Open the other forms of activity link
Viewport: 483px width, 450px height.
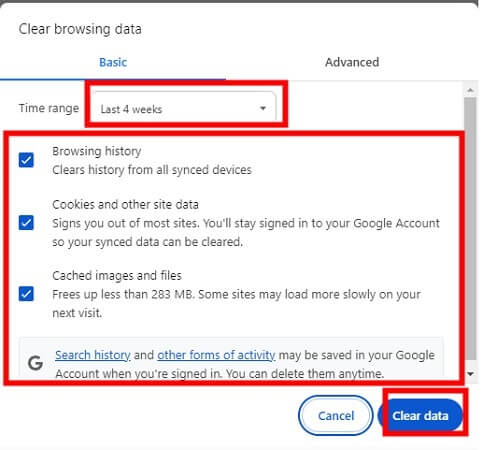click(x=216, y=355)
